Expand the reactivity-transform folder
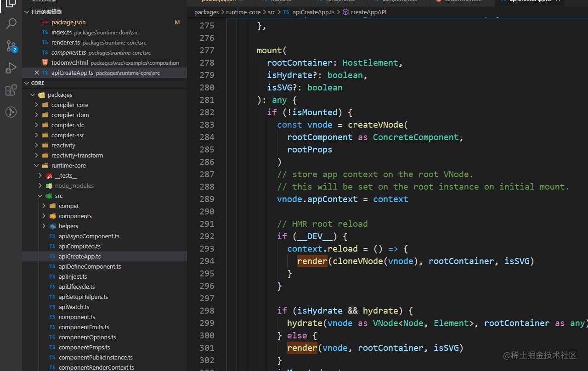This screenshot has height=371, width=588. (x=36, y=155)
